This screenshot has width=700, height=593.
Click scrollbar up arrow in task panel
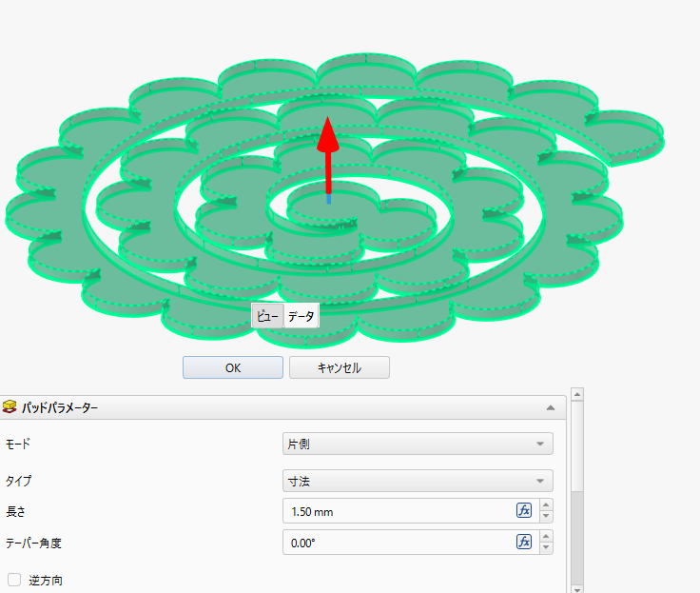(x=577, y=395)
